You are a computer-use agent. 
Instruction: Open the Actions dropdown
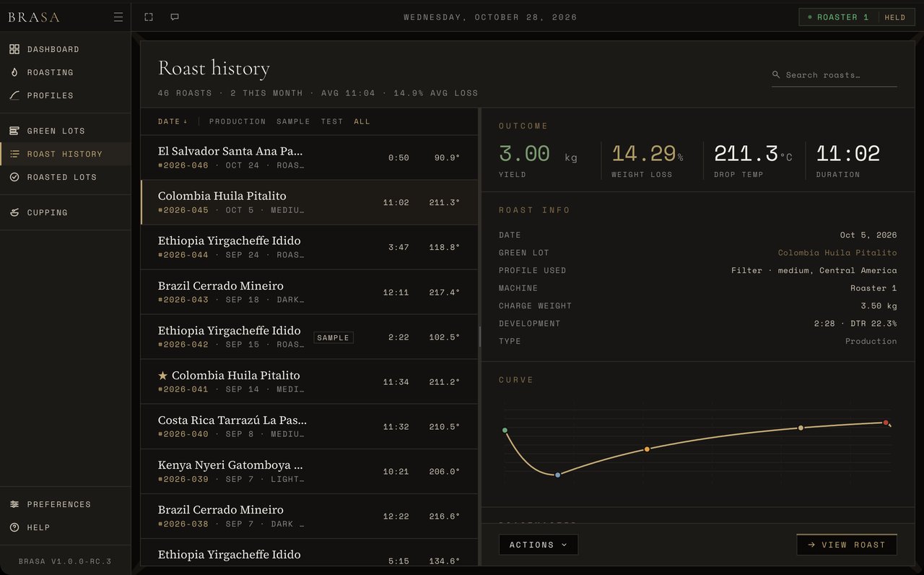pyautogui.click(x=539, y=545)
